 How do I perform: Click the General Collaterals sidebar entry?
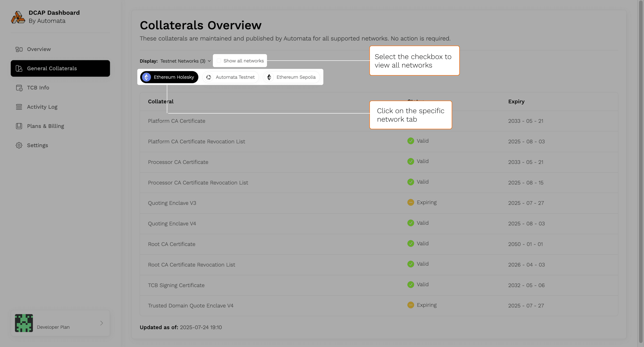coord(52,68)
